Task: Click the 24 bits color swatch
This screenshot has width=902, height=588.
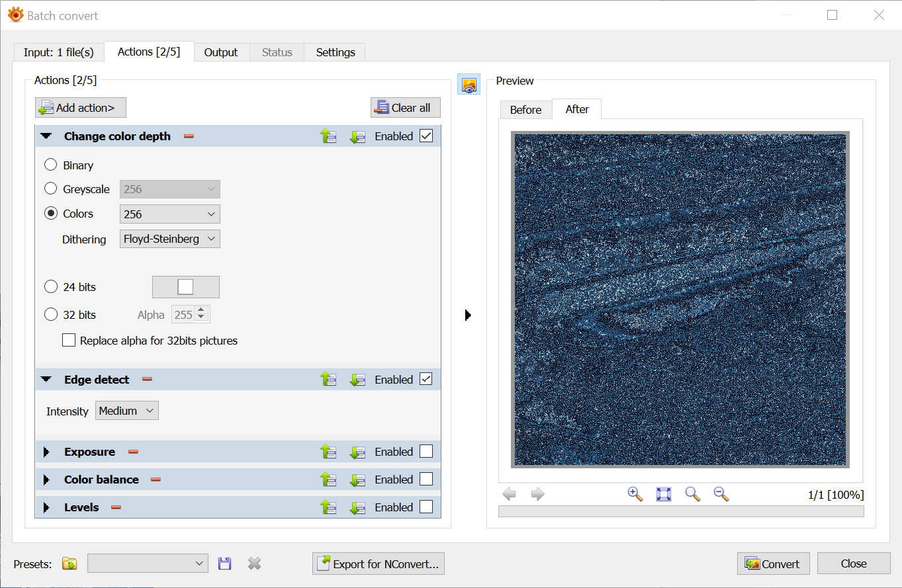Action: coord(185,287)
